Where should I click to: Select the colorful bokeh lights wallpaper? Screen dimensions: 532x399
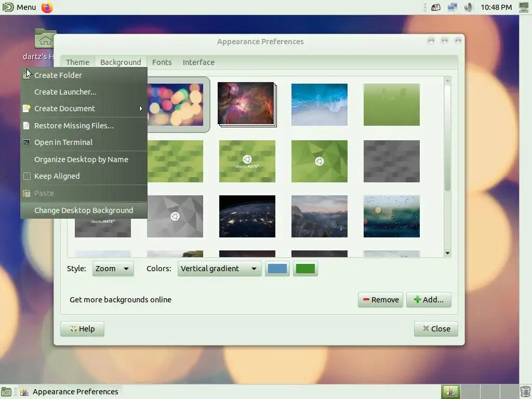[x=176, y=104]
